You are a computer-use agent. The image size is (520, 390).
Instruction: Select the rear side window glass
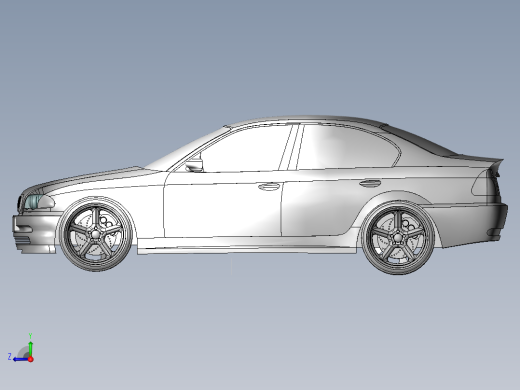pyautogui.click(x=347, y=147)
